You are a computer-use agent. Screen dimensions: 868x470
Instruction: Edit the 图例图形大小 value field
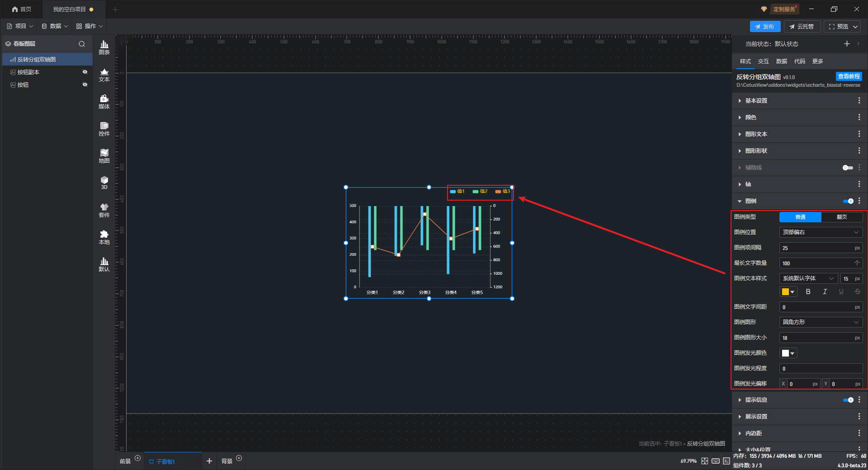(821, 338)
